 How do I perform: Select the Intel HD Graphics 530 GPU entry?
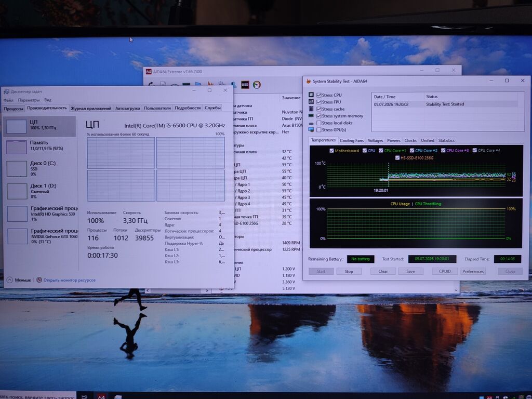[43, 214]
